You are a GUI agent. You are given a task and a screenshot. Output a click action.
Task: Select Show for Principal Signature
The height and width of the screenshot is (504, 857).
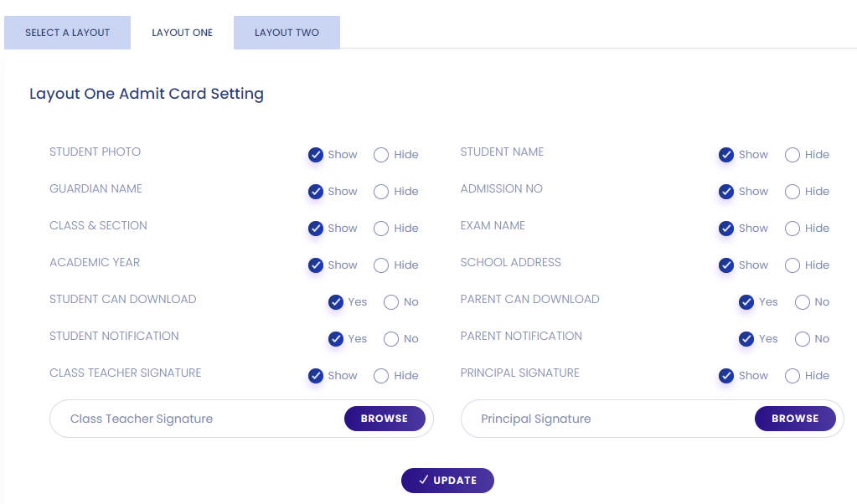pos(726,376)
